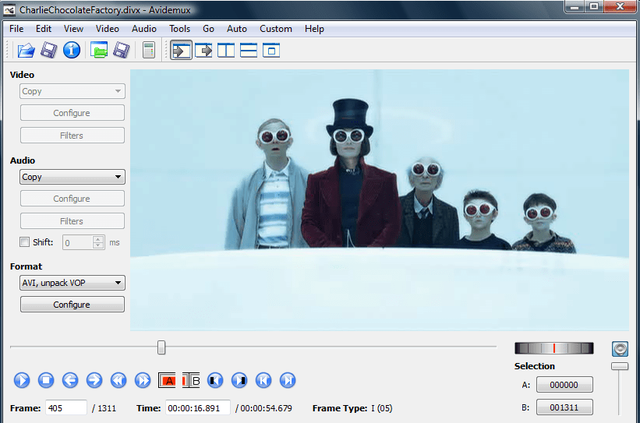640x423 pixels.
Task: Click the Time field 00:00:16.891
Action: pos(198,408)
